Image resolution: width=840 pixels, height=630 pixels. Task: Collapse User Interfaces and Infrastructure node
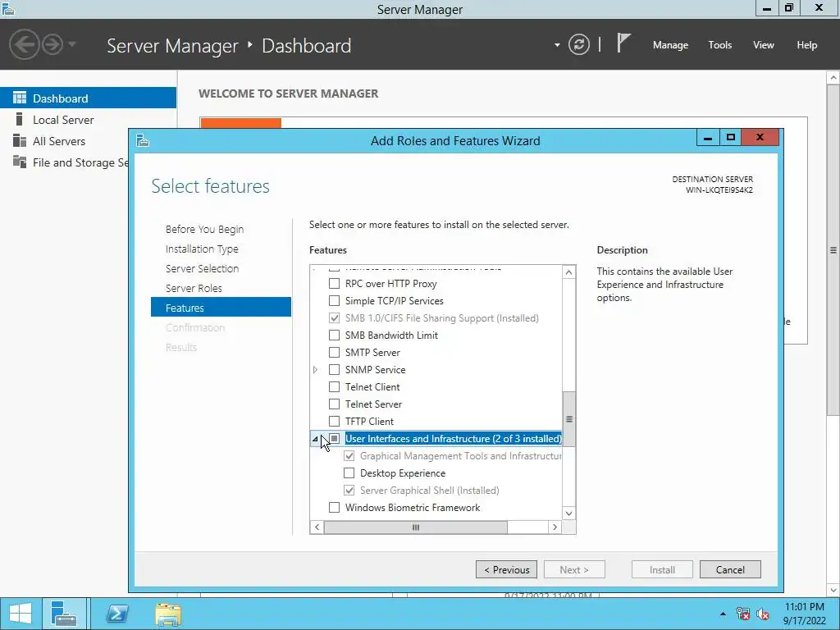315,439
